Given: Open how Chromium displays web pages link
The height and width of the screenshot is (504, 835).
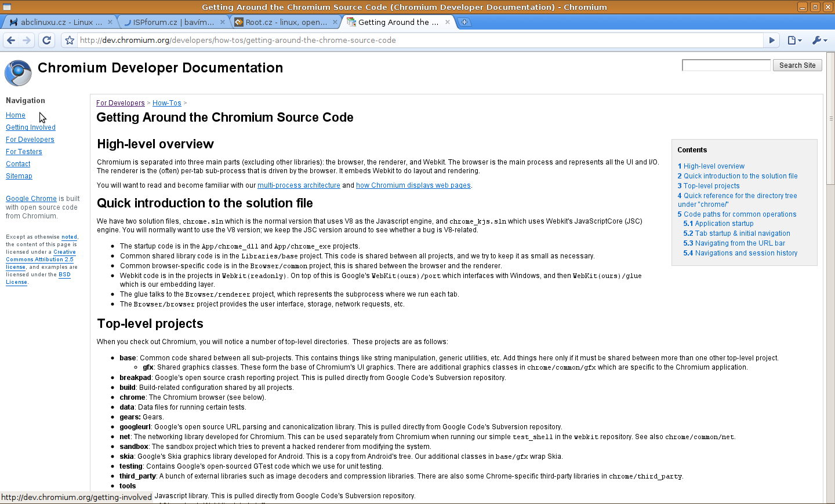Looking at the screenshot, I should [413, 185].
